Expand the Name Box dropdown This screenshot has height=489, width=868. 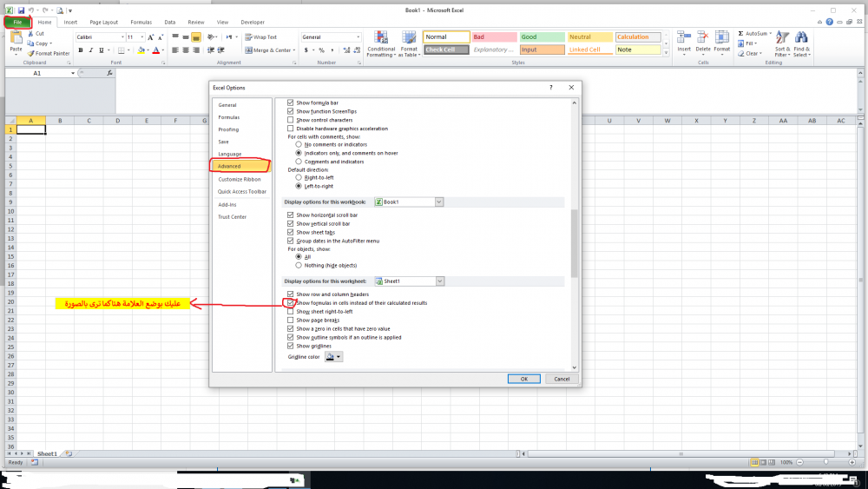73,73
